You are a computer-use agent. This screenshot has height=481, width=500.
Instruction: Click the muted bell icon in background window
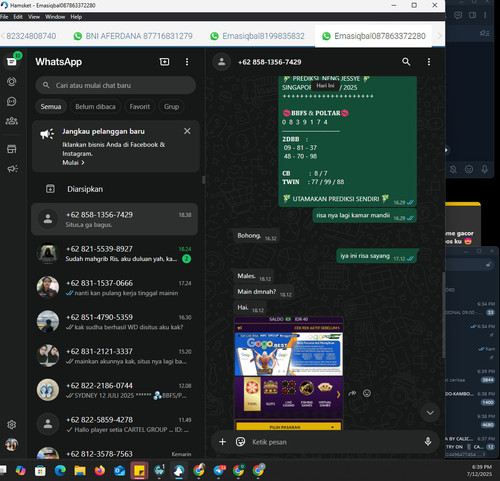453,169
